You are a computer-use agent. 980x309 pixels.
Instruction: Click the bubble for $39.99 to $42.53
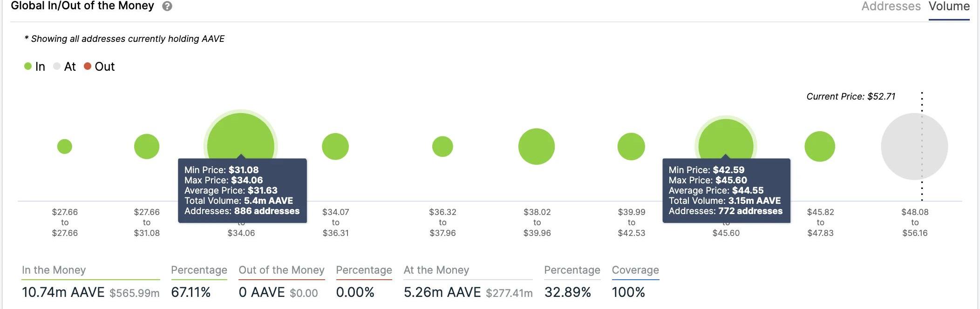click(x=631, y=147)
